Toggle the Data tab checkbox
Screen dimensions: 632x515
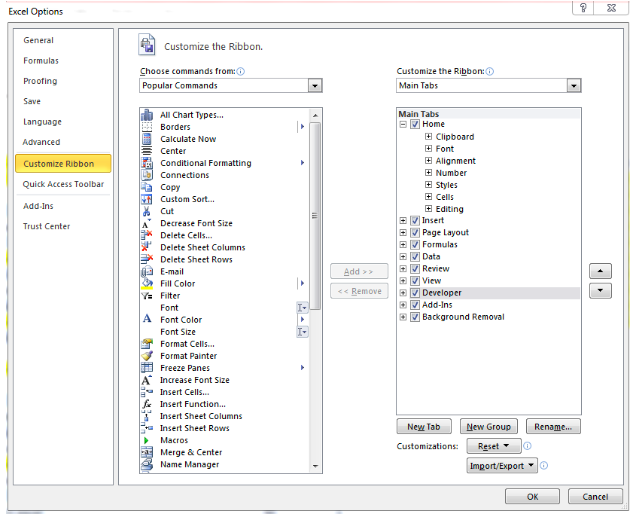point(415,257)
